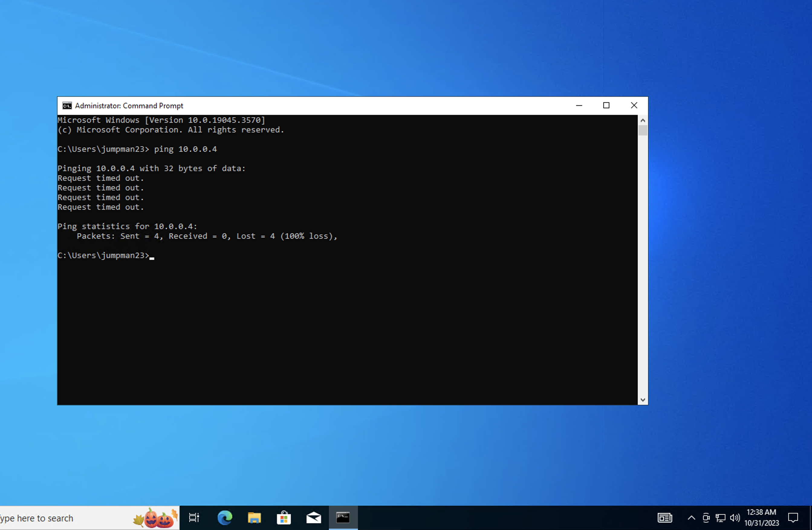Click the Command Prompt title bar icon
The image size is (812, 530).
coord(67,106)
